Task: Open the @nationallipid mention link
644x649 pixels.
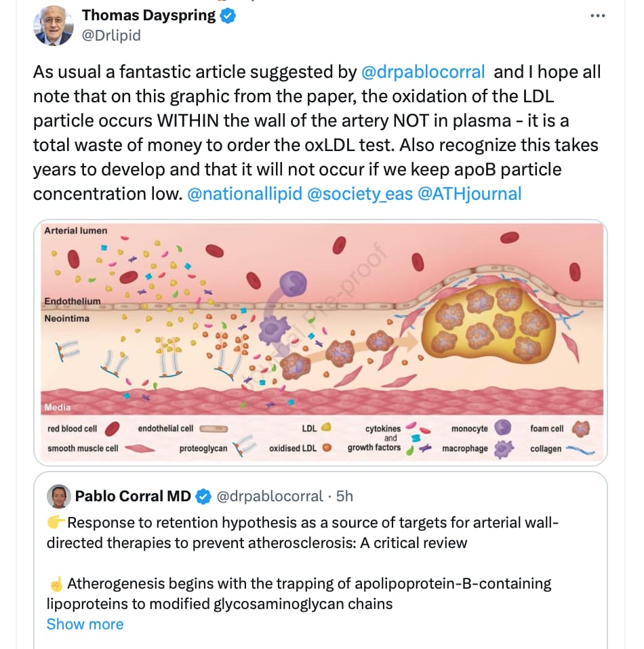Action: (x=245, y=194)
